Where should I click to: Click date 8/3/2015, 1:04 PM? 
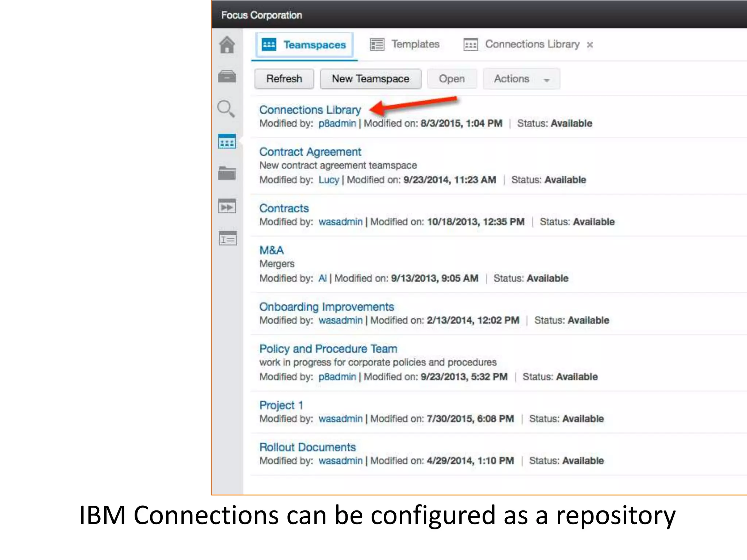click(461, 123)
